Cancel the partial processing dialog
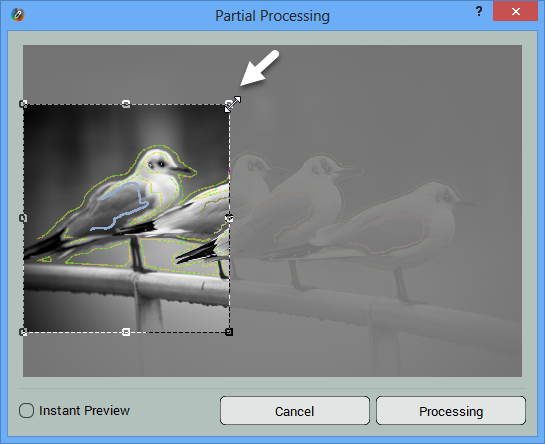 tap(295, 411)
